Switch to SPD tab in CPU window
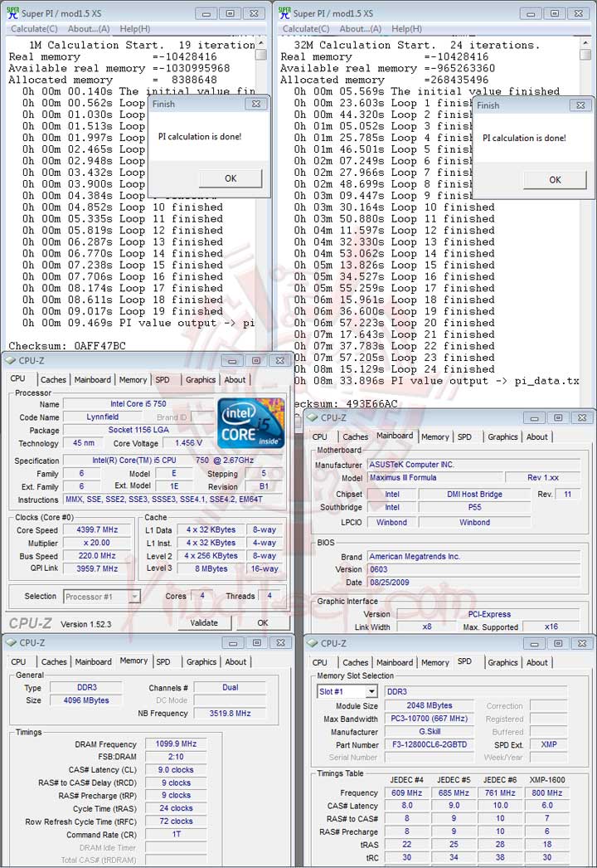The image size is (597, 868). click(x=163, y=380)
